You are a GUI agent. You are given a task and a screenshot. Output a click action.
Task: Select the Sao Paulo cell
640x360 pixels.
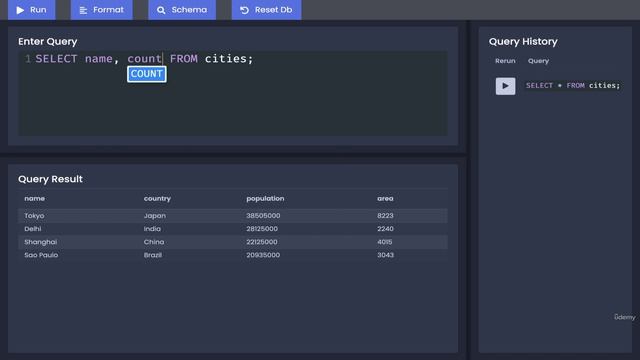[x=41, y=255]
